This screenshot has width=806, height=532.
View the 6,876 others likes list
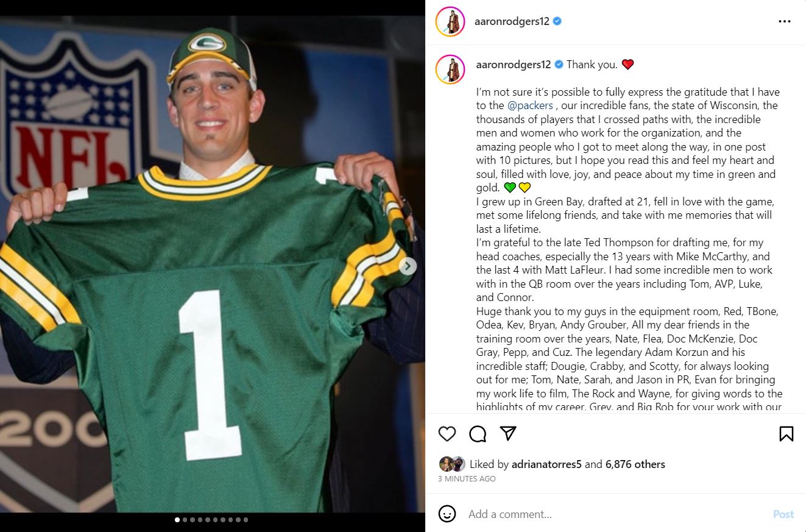click(x=635, y=464)
